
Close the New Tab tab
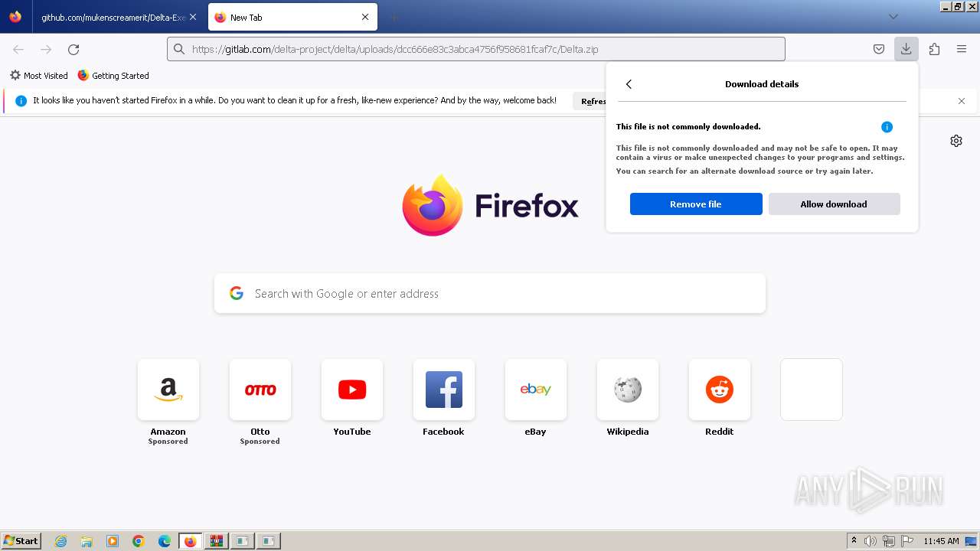coord(365,17)
